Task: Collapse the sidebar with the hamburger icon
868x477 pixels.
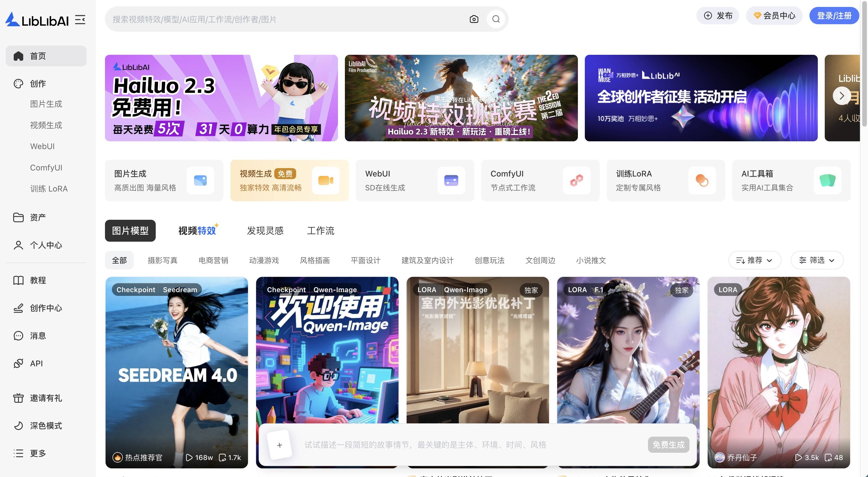Action: coord(80,20)
